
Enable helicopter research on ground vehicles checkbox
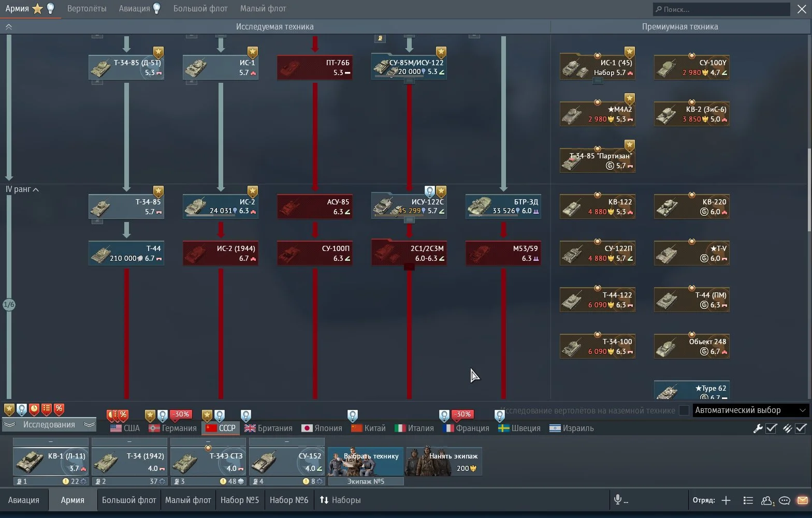point(684,410)
